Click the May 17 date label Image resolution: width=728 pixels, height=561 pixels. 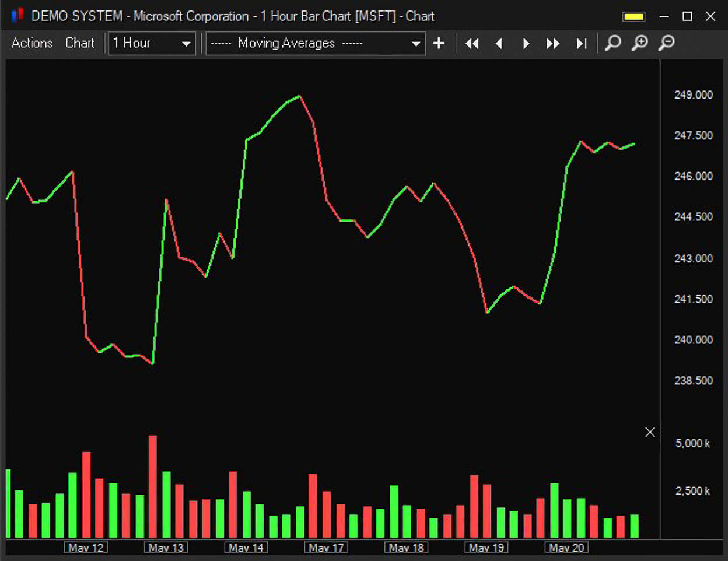(326, 548)
